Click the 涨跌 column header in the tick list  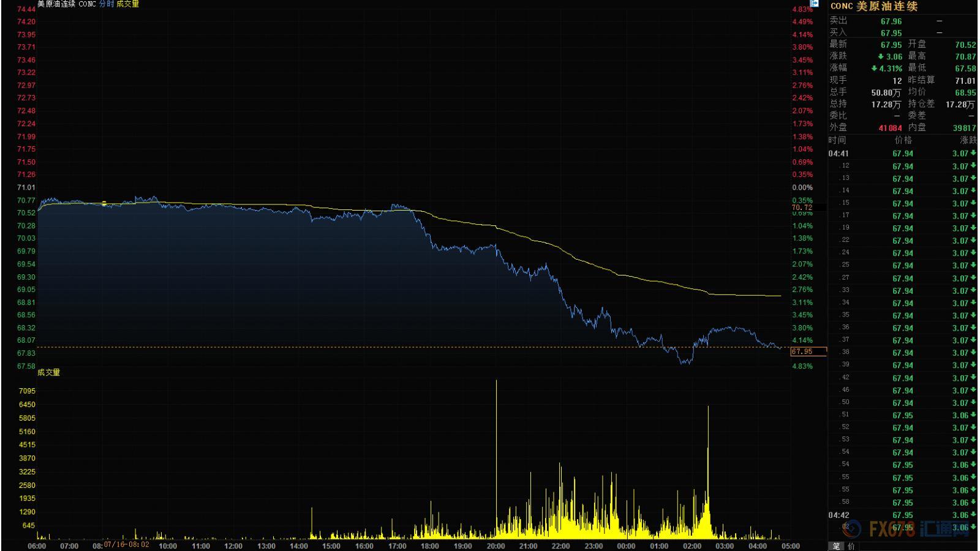tap(968, 140)
